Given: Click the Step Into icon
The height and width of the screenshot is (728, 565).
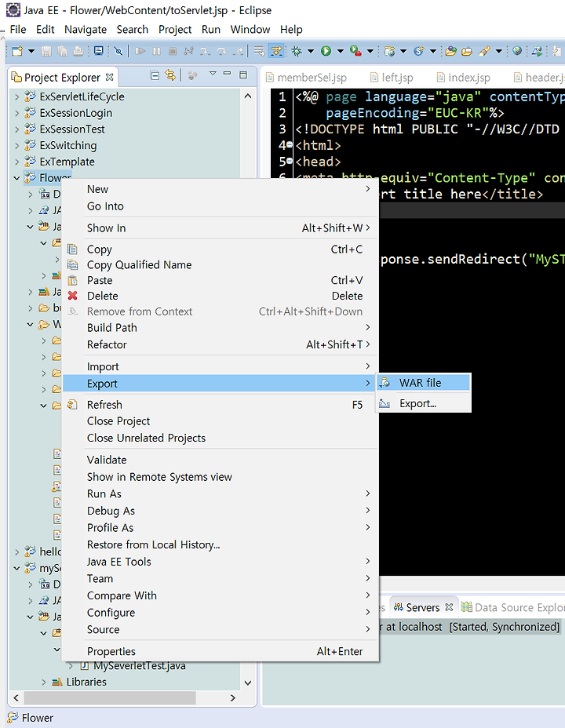Looking at the screenshot, I should click(x=205, y=51).
